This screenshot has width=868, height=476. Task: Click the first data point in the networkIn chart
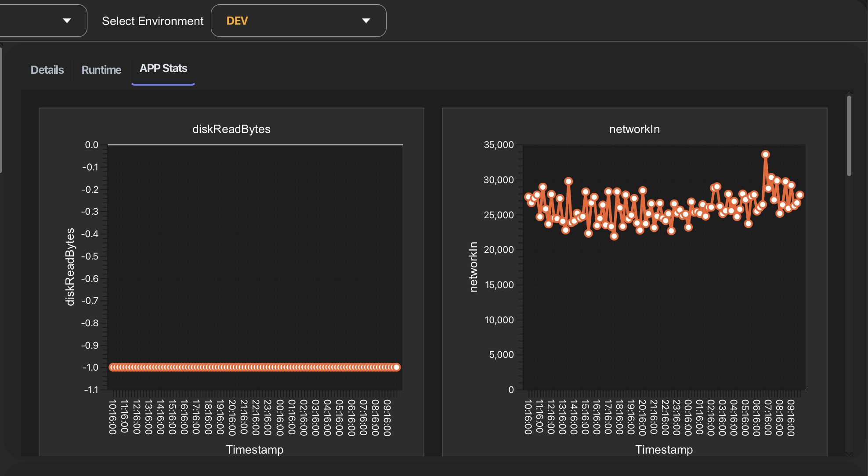coord(528,197)
